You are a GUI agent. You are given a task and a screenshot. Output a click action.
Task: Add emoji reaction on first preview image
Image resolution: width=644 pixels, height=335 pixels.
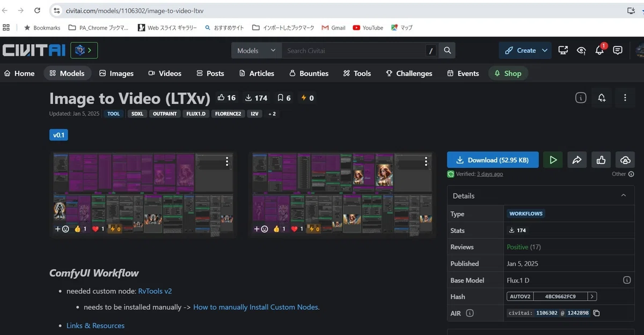[62, 229]
